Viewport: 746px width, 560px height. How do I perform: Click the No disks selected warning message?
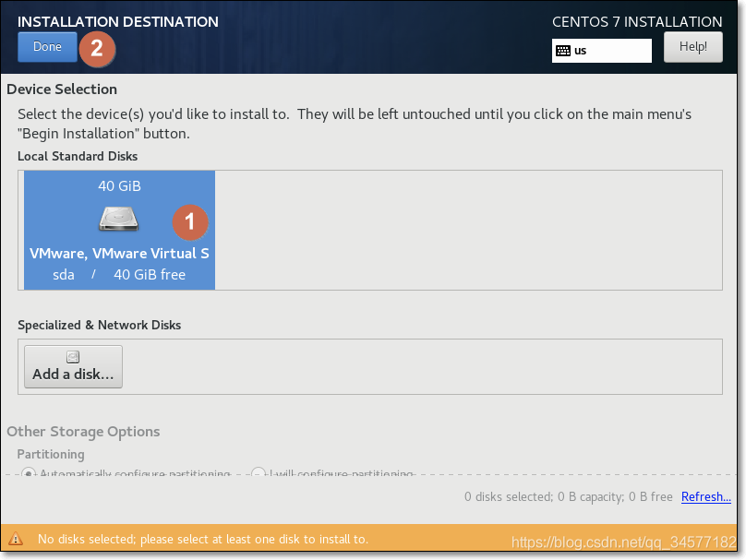tap(203, 539)
